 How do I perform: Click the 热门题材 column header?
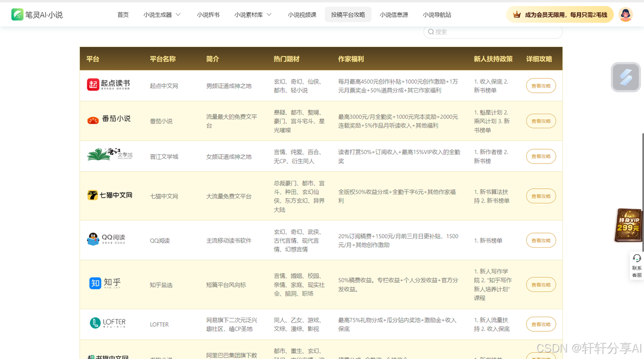pos(286,59)
